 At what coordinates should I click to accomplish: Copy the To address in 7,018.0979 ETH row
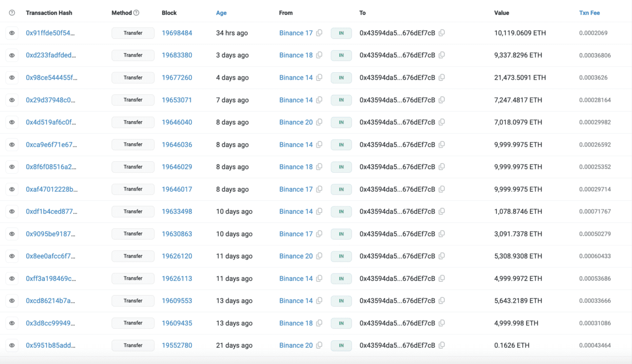(442, 122)
